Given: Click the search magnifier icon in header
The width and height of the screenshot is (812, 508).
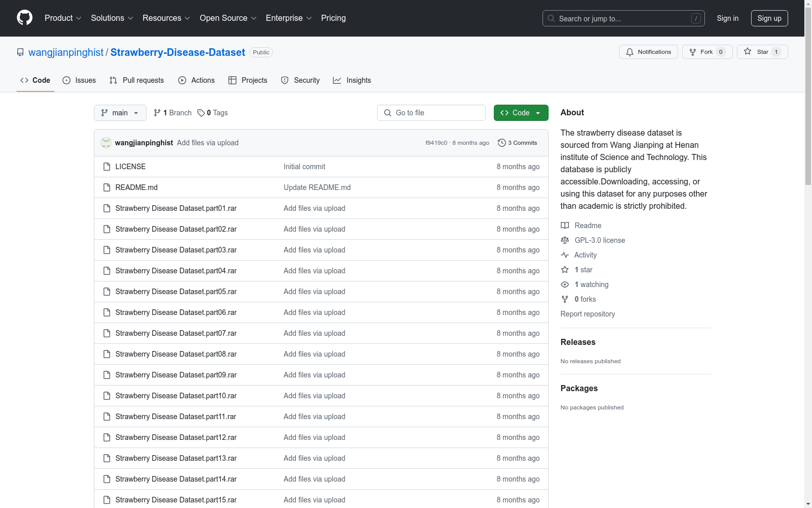Looking at the screenshot, I should (551, 18).
